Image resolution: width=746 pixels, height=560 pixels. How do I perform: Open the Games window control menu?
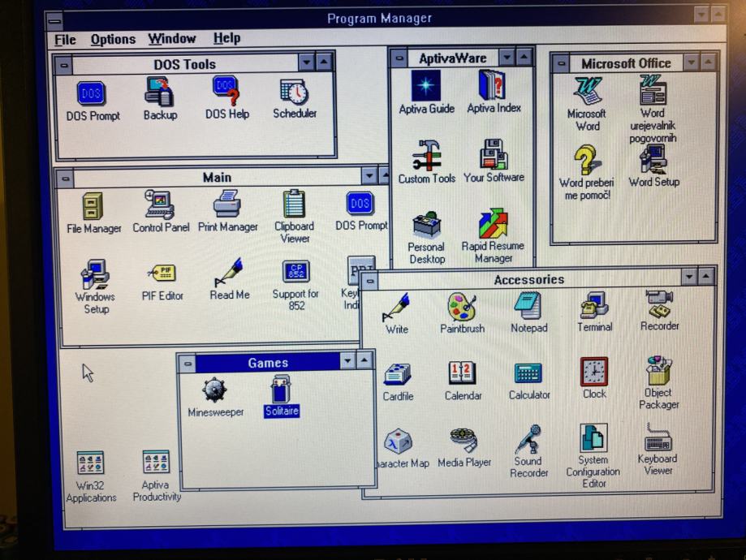click(189, 362)
